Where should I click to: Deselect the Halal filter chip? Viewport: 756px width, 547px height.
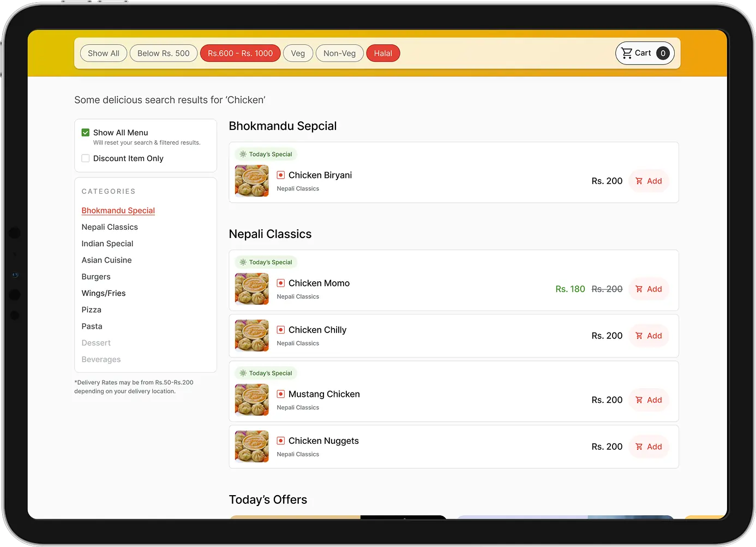coord(383,53)
